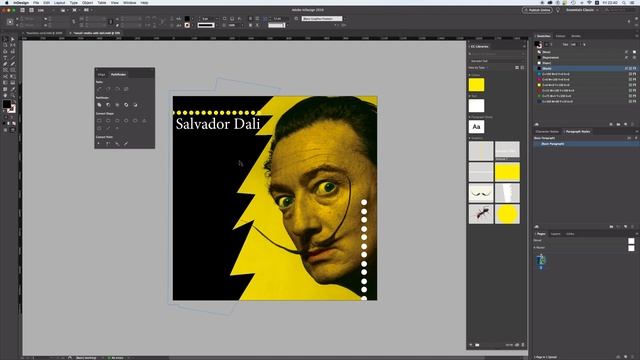Select the Direct Selection tool
Viewport: 640px width, 360px height.
pyautogui.click(x=13, y=40)
